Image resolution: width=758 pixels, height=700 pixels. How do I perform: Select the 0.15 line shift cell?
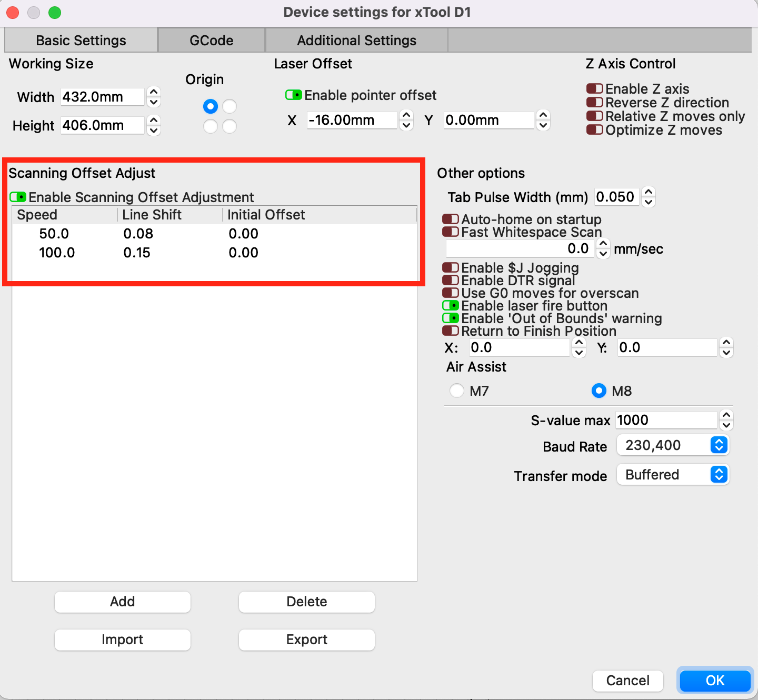pyautogui.click(x=137, y=253)
